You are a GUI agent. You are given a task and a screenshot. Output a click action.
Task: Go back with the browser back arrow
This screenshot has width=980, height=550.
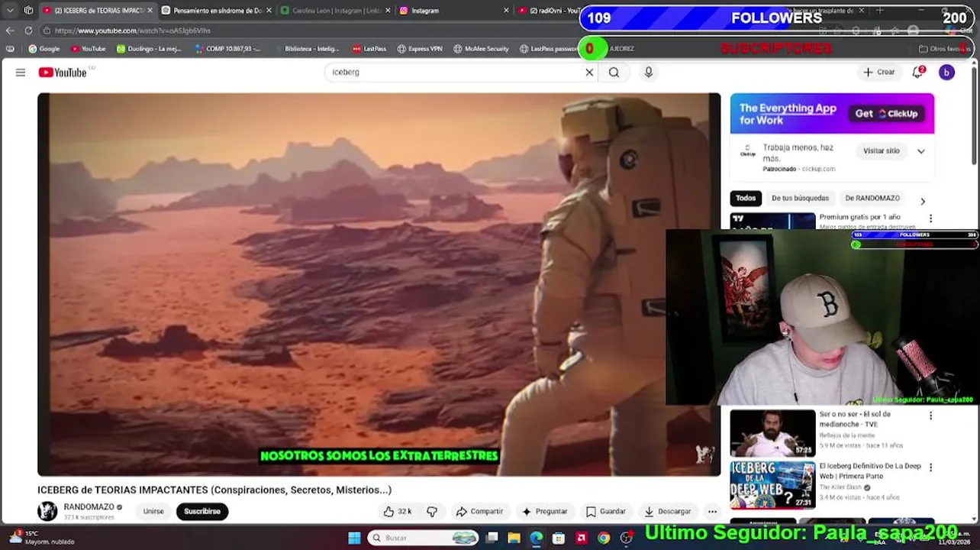(x=10, y=31)
